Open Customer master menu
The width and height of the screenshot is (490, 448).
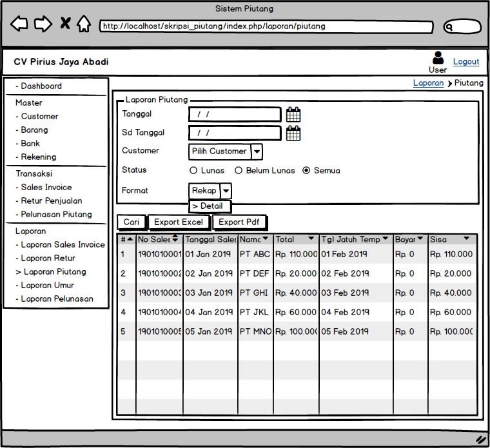pos(37,117)
